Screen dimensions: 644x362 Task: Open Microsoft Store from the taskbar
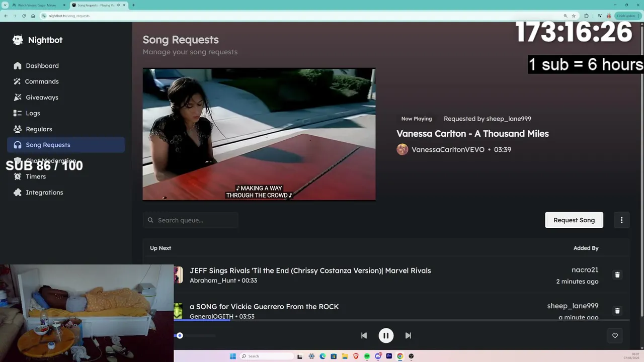(x=334, y=356)
